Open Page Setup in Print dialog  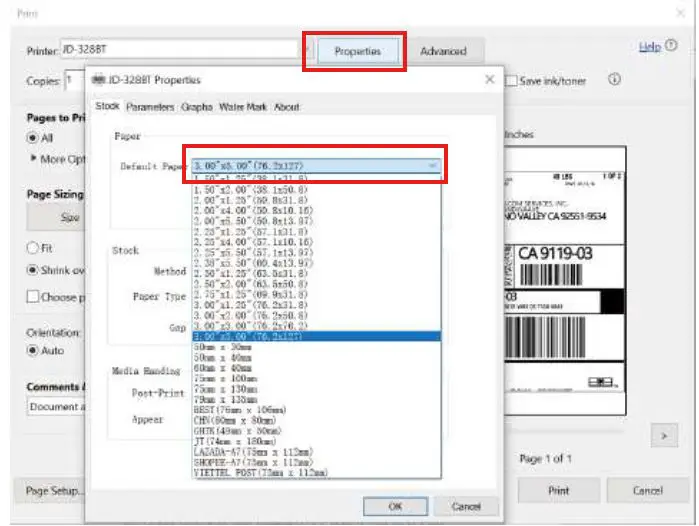50,491
